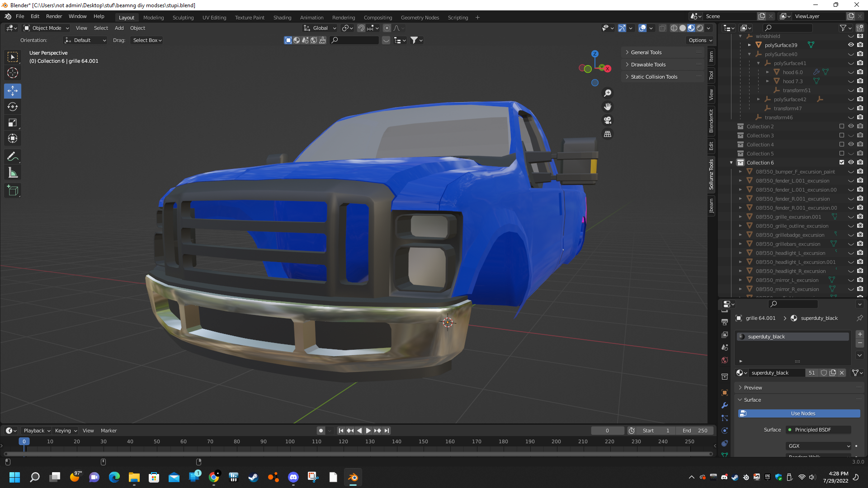Toggle viewport gizmos button
This screenshot has width=868, height=488.
[x=622, y=28]
